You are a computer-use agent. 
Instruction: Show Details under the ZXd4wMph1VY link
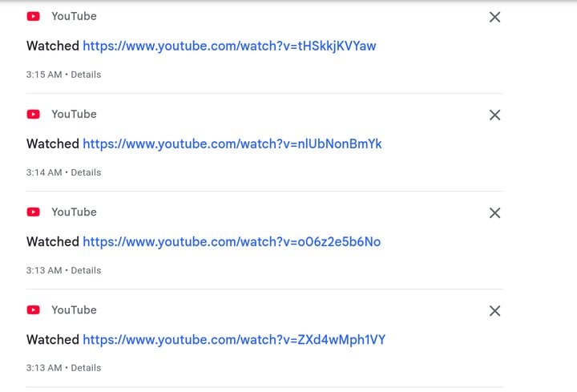click(86, 368)
